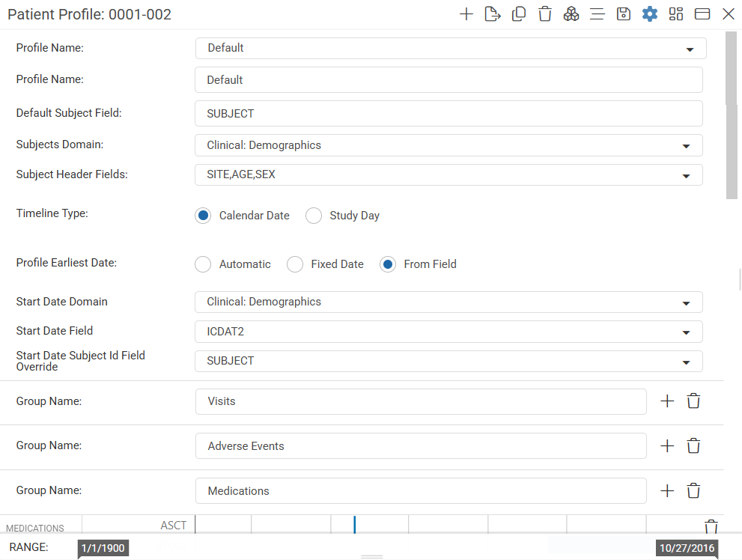Select Study Day timeline type
Image resolution: width=742 pixels, height=560 pixels.
(314, 216)
